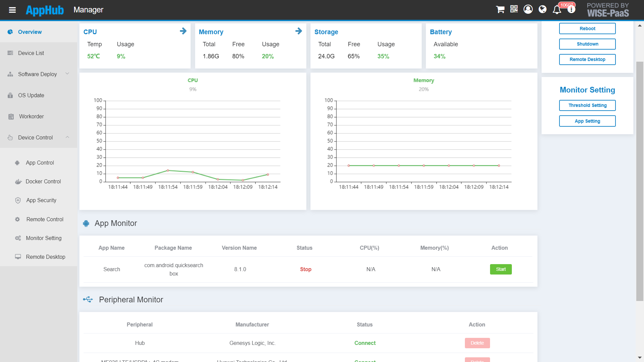Open Docker Control submenu item
The height and width of the screenshot is (362, 644).
click(x=39, y=181)
